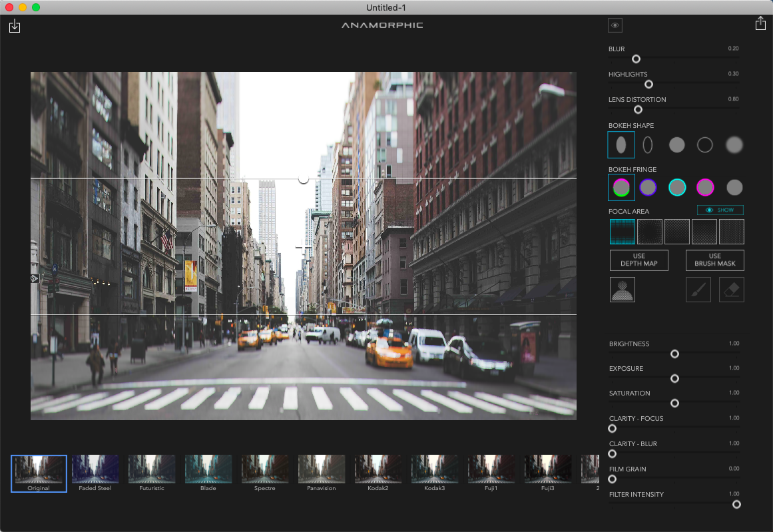Apply the Faded Steel filter
The height and width of the screenshot is (532, 773).
click(95, 473)
